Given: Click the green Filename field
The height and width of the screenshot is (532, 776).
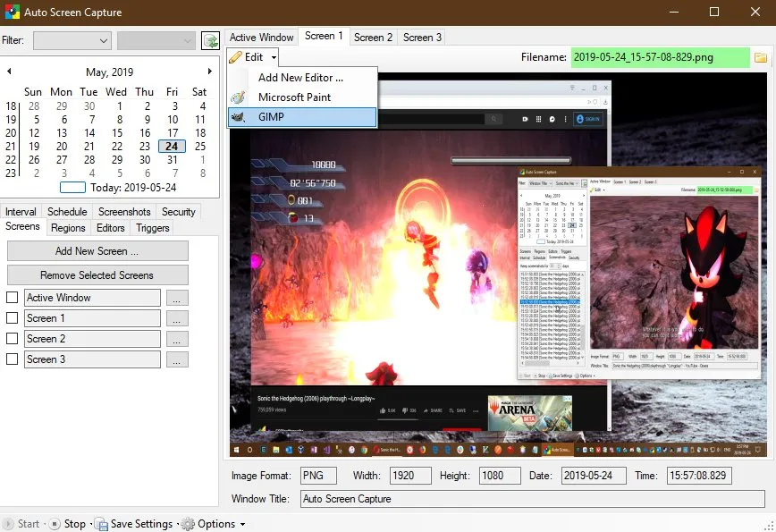Looking at the screenshot, I should [660, 57].
